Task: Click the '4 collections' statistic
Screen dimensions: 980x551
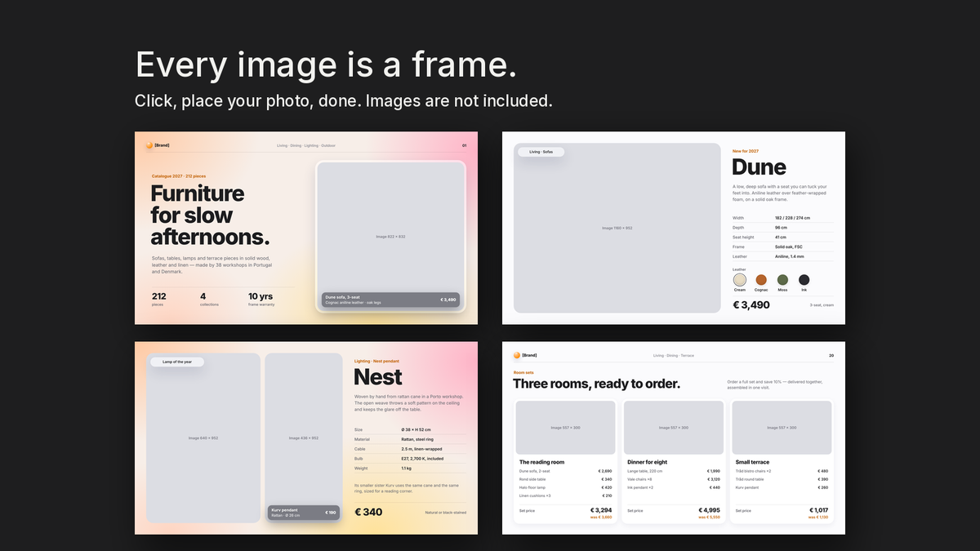Action: (x=211, y=300)
